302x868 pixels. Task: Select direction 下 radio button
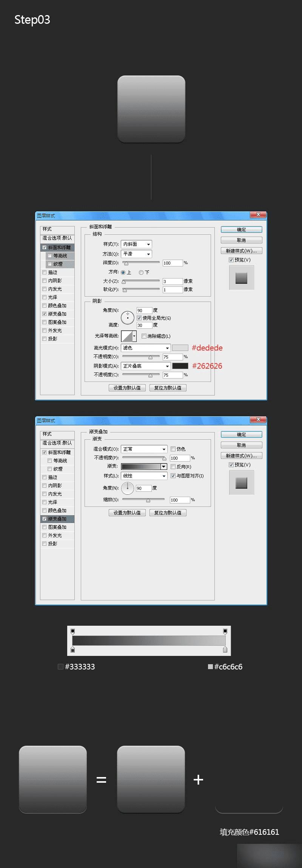pyautogui.click(x=141, y=272)
